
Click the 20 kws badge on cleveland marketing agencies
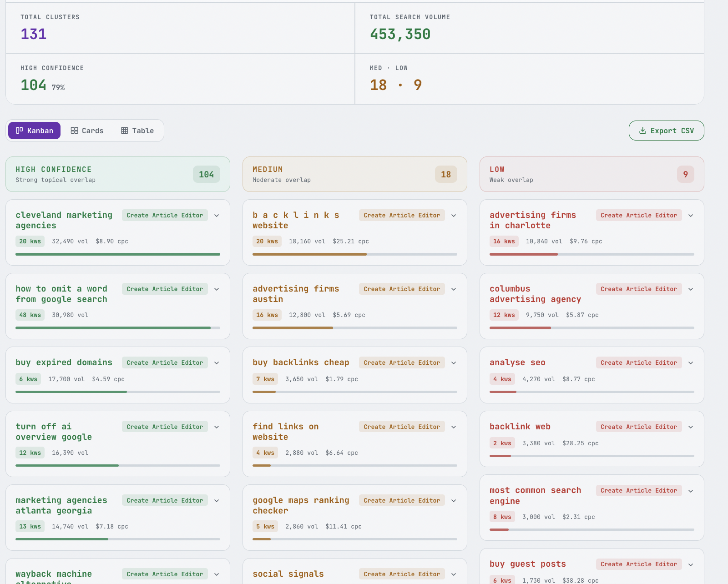pyautogui.click(x=30, y=241)
